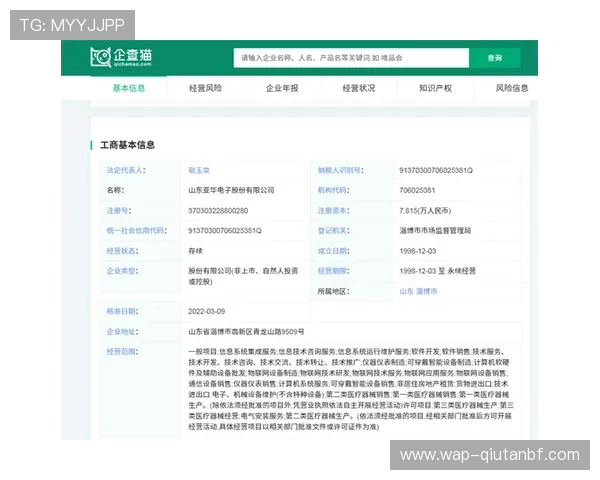Click registration number 370303228800280

218,211
